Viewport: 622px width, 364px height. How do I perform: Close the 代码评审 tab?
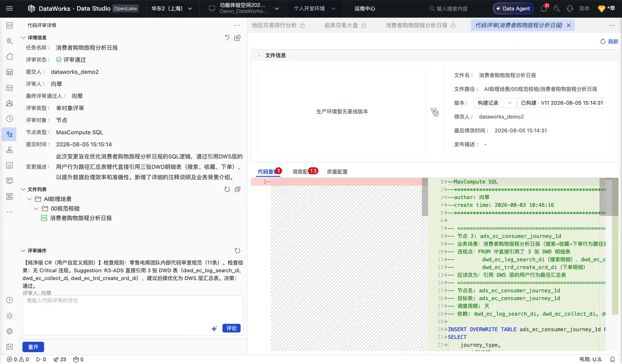click(569, 25)
